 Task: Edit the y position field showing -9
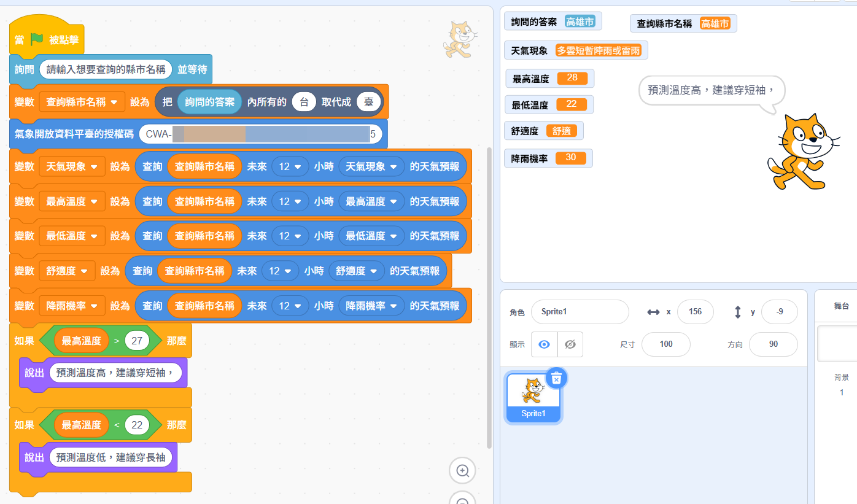coord(779,312)
